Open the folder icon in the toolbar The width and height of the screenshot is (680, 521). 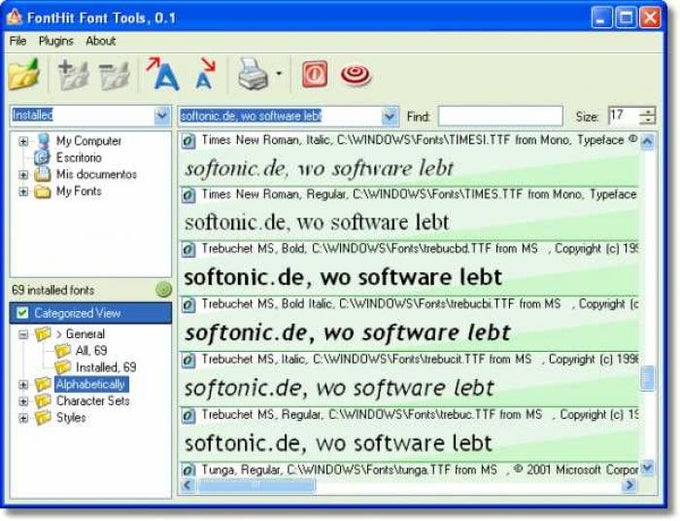(x=25, y=74)
